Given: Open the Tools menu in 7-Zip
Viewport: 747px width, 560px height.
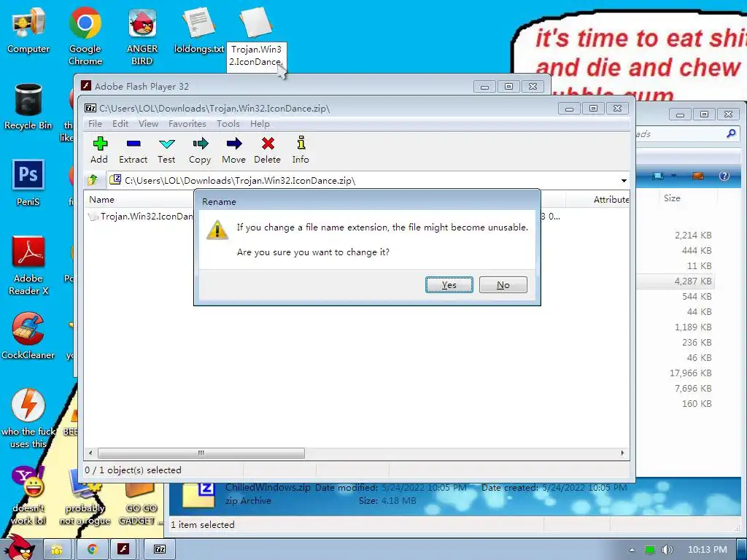Looking at the screenshot, I should (x=228, y=124).
